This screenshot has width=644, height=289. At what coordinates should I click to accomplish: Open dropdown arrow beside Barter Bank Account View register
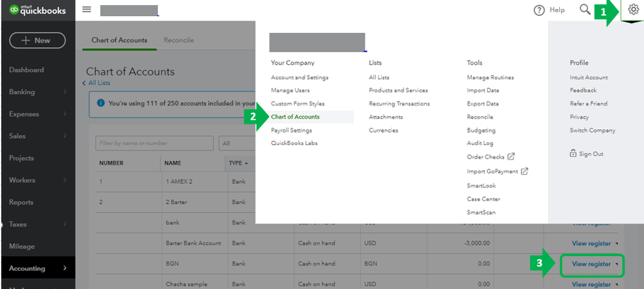[617, 244]
